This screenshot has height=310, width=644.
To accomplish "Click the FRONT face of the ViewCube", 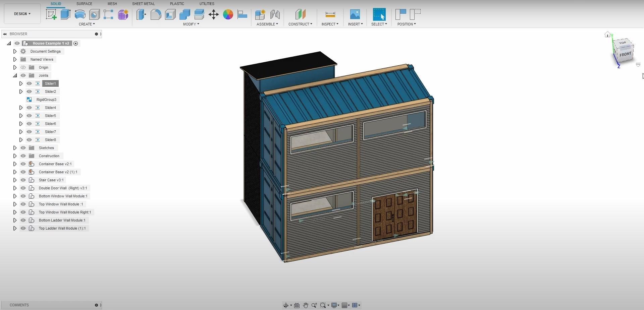I will coord(626,54).
